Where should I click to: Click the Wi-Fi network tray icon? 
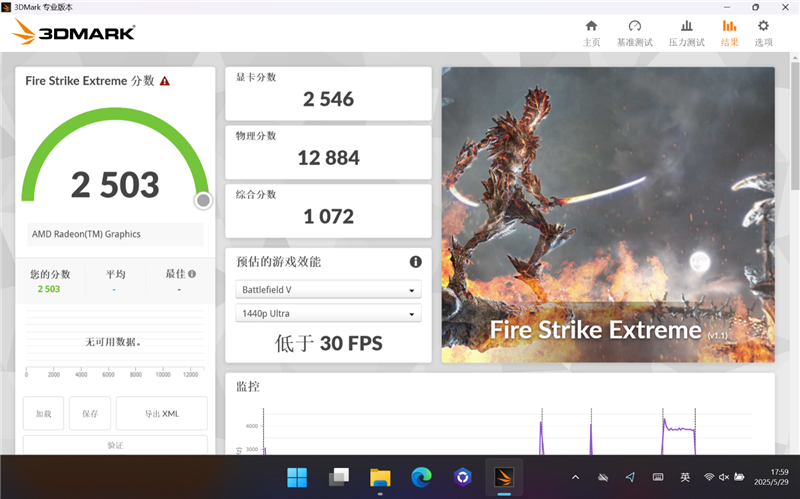(x=709, y=477)
